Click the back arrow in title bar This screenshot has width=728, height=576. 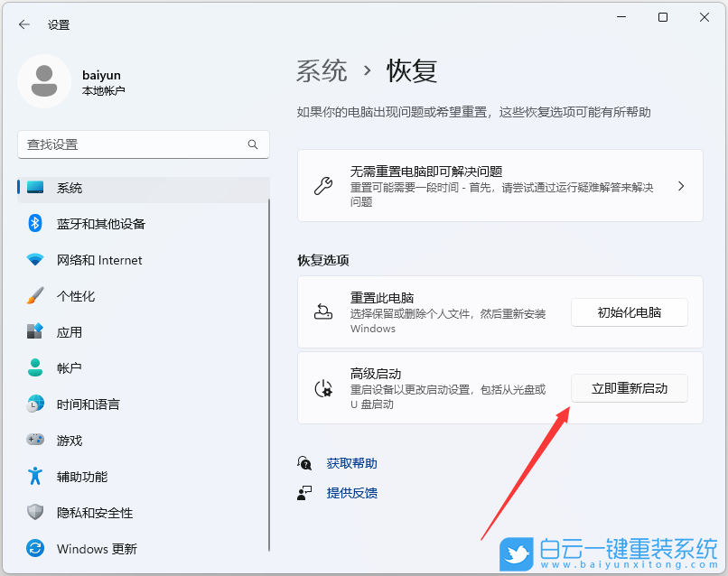[24, 24]
